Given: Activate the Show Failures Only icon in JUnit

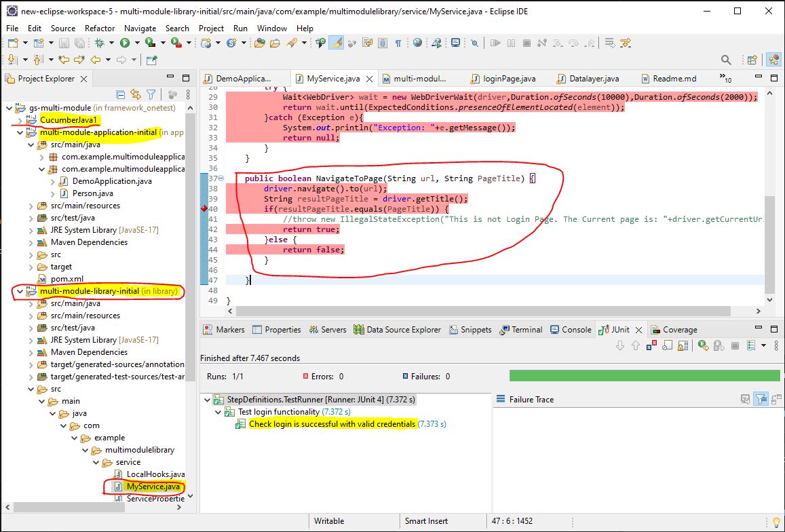Looking at the screenshot, I should point(651,345).
